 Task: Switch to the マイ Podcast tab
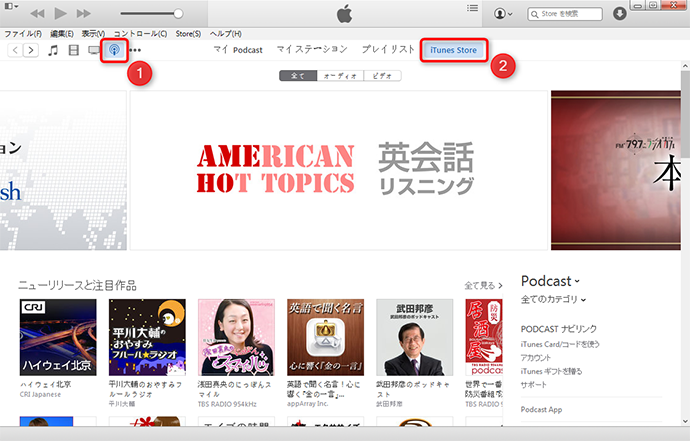coord(238,50)
